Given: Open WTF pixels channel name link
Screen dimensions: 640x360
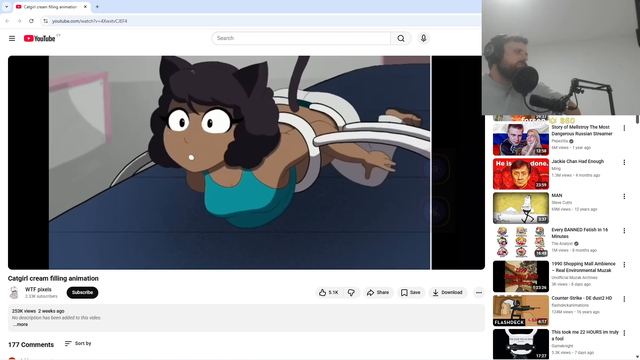Looking at the screenshot, I should (38, 289).
